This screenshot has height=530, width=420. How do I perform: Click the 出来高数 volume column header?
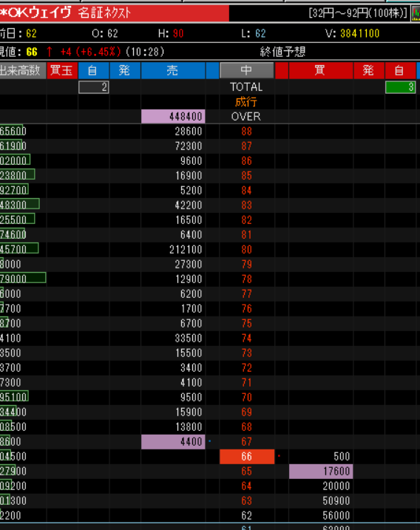click(x=23, y=70)
